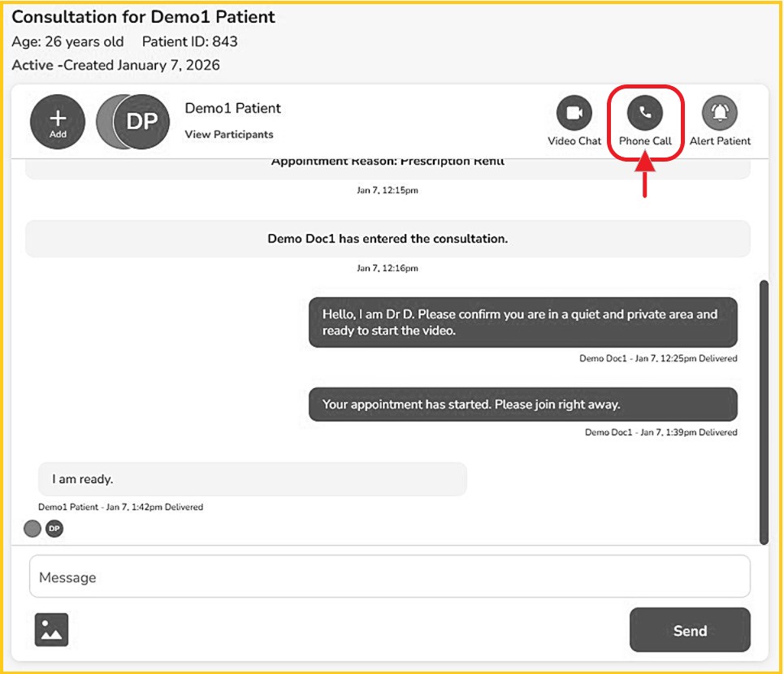Screen dimensions: 784x674
Task: Click the Demo1 Patient name in header
Action: [x=233, y=109]
